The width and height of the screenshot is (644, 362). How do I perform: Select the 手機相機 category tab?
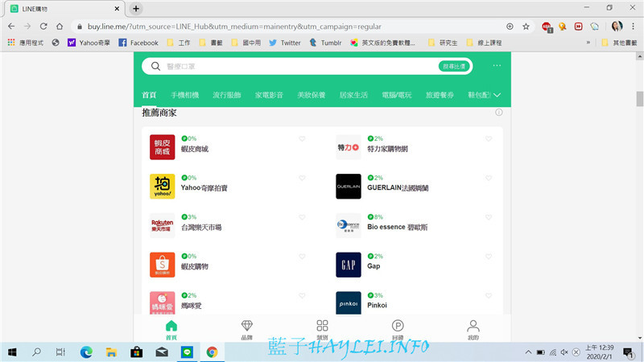coord(185,95)
